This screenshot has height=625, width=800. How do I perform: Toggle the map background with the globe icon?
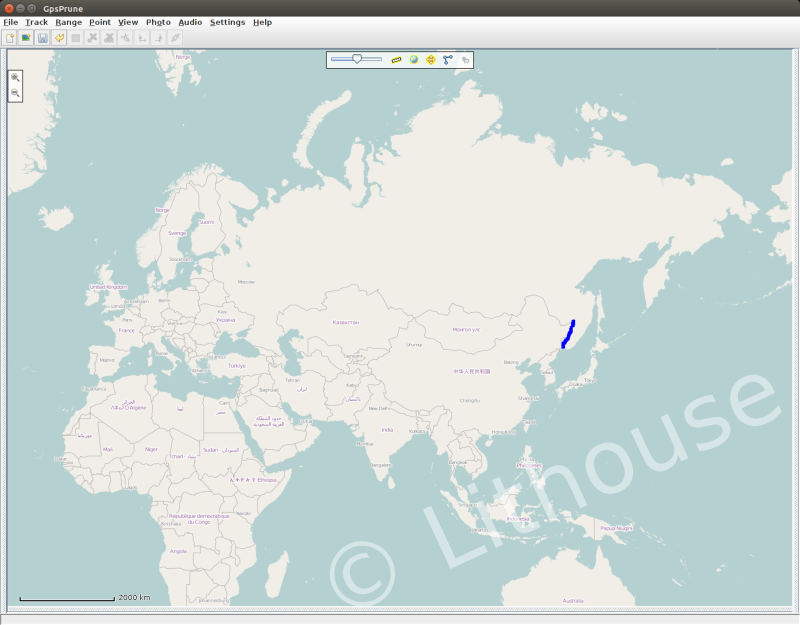coord(413,60)
